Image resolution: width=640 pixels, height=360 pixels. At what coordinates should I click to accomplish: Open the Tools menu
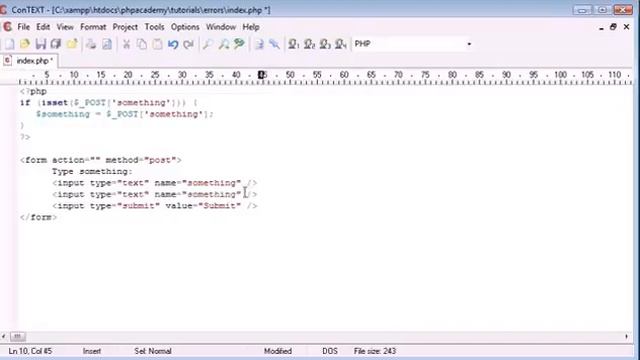[x=154, y=27]
